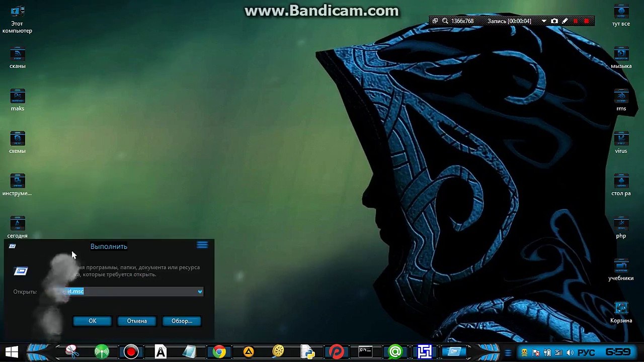644x362 pixels.
Task: Click the system tray clock 6:59
Action: coord(618,352)
